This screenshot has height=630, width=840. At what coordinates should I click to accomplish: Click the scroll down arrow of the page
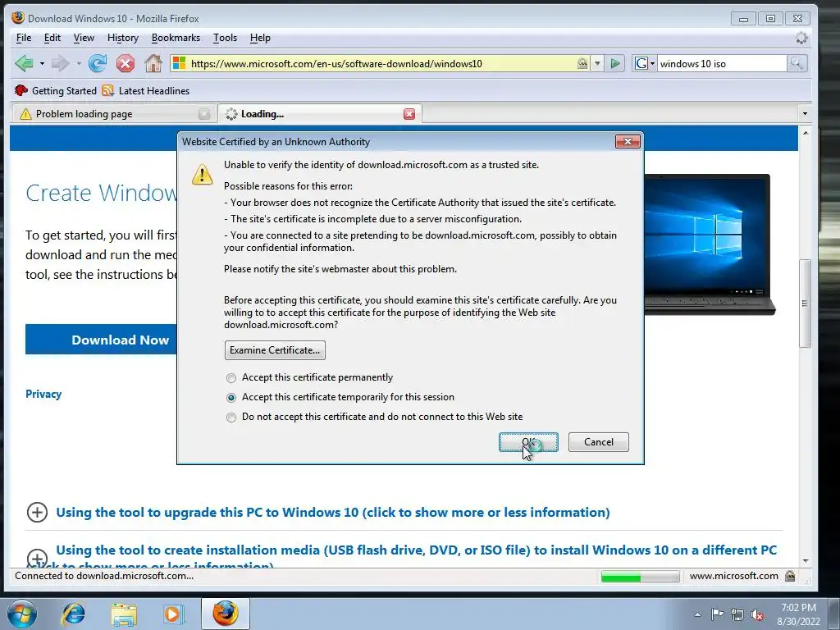tap(805, 561)
